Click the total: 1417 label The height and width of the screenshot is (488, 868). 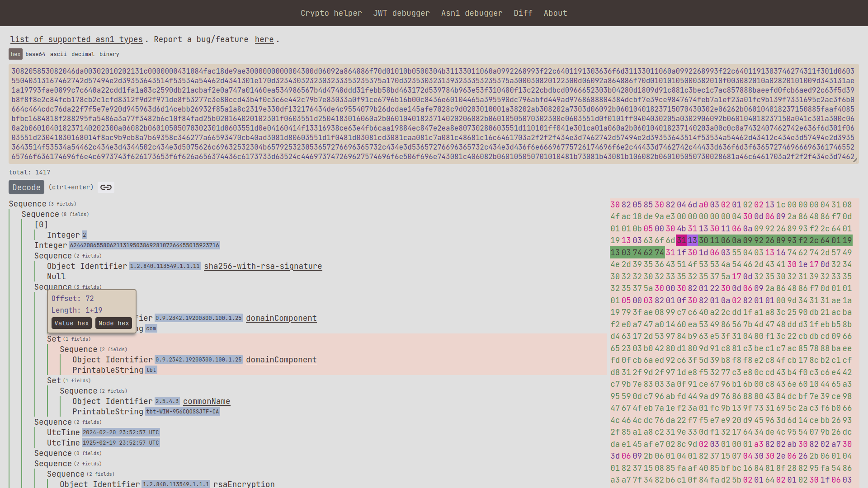29,172
